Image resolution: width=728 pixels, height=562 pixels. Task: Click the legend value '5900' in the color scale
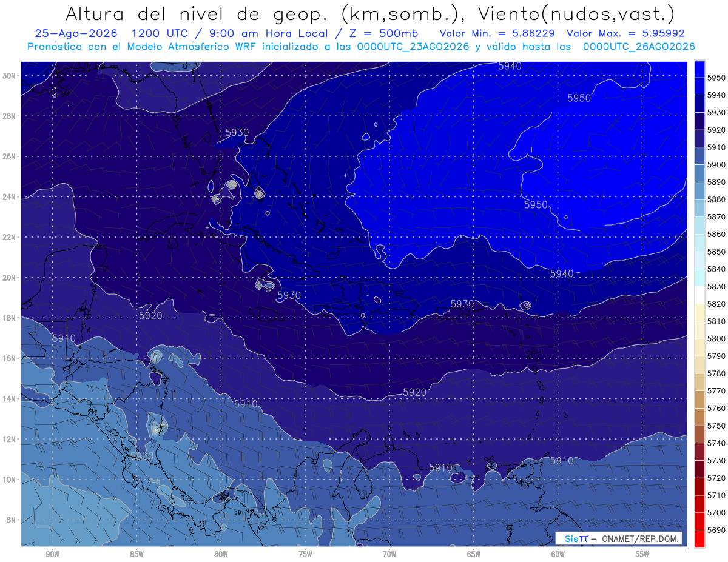(x=716, y=164)
